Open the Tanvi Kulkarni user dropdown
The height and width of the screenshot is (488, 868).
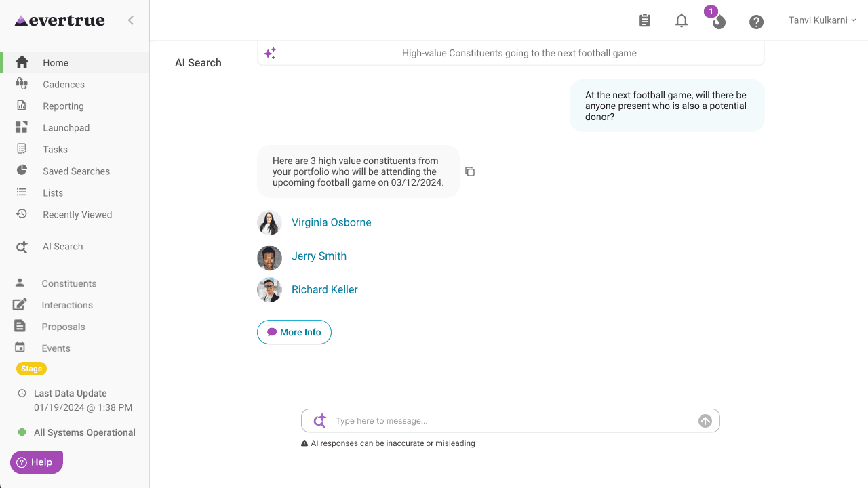(823, 20)
